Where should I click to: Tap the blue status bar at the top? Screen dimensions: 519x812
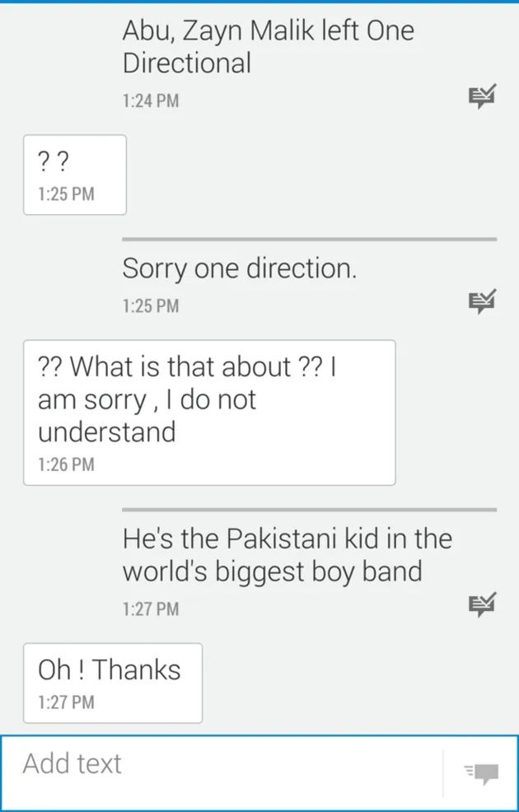[x=259, y=4]
